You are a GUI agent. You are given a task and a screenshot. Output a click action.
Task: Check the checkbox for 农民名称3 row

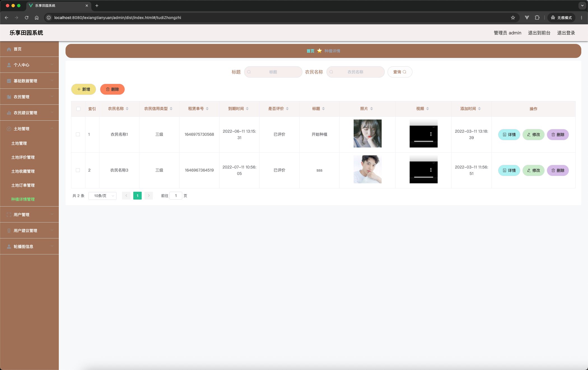[78, 170]
